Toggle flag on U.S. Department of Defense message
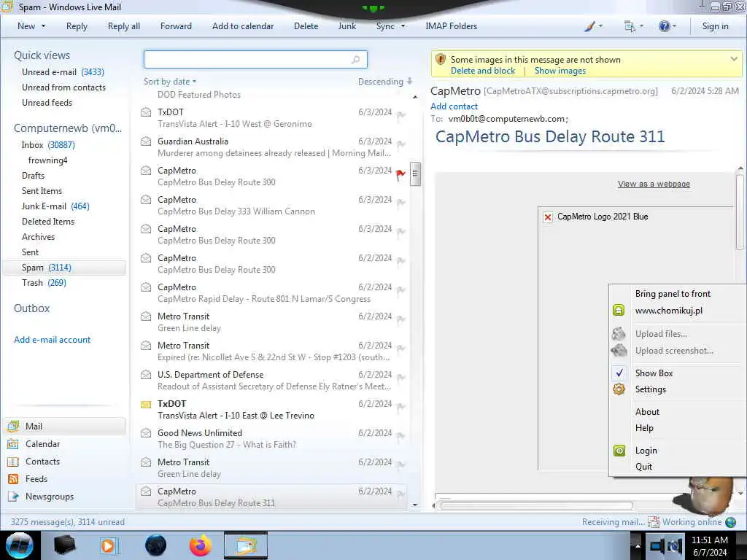The height and width of the screenshot is (560, 747). (x=400, y=377)
